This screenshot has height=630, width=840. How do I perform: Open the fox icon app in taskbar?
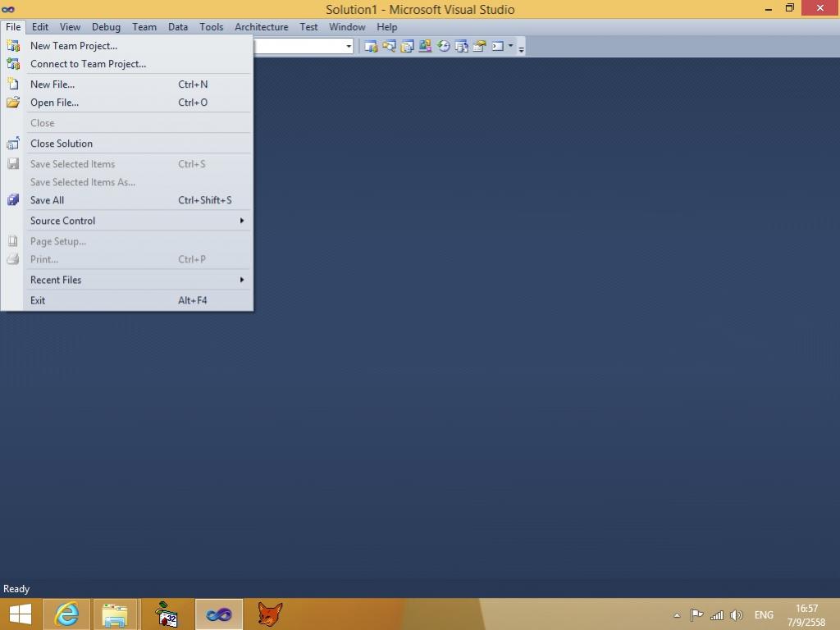tap(269, 614)
